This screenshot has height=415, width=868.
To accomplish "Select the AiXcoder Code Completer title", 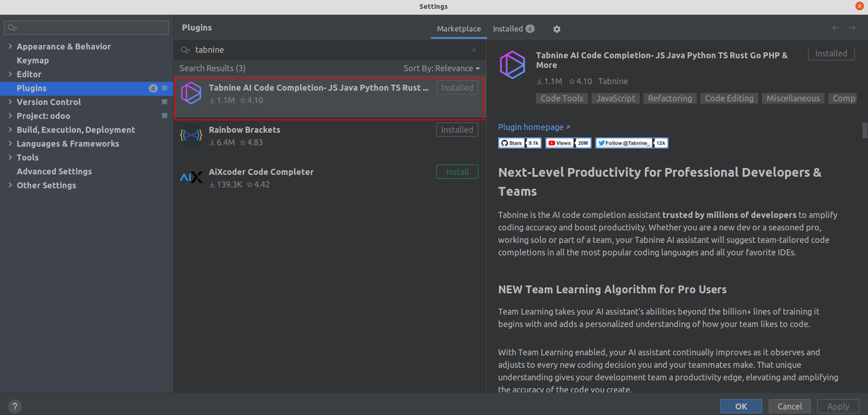I will [x=261, y=172].
